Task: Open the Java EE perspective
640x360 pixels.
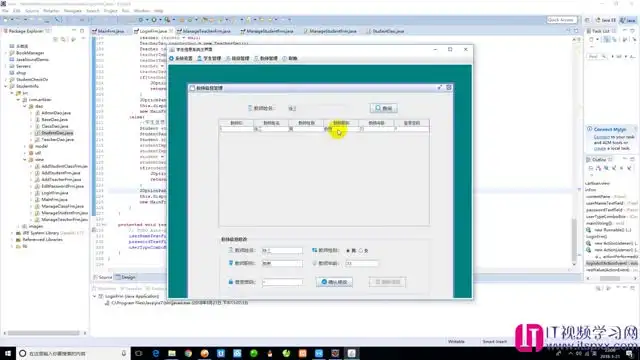Action: click(606, 20)
